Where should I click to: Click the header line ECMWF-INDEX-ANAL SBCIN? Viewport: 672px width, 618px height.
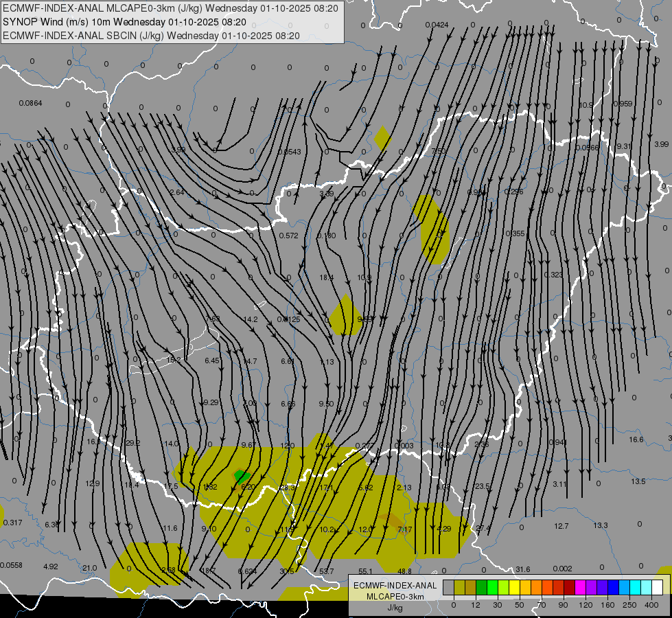(151, 36)
